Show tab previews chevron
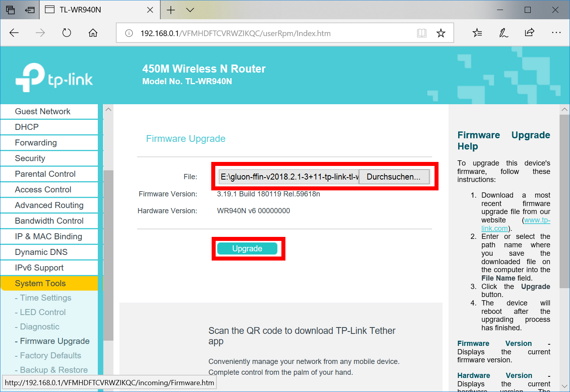The image size is (570, 392). 190,10
